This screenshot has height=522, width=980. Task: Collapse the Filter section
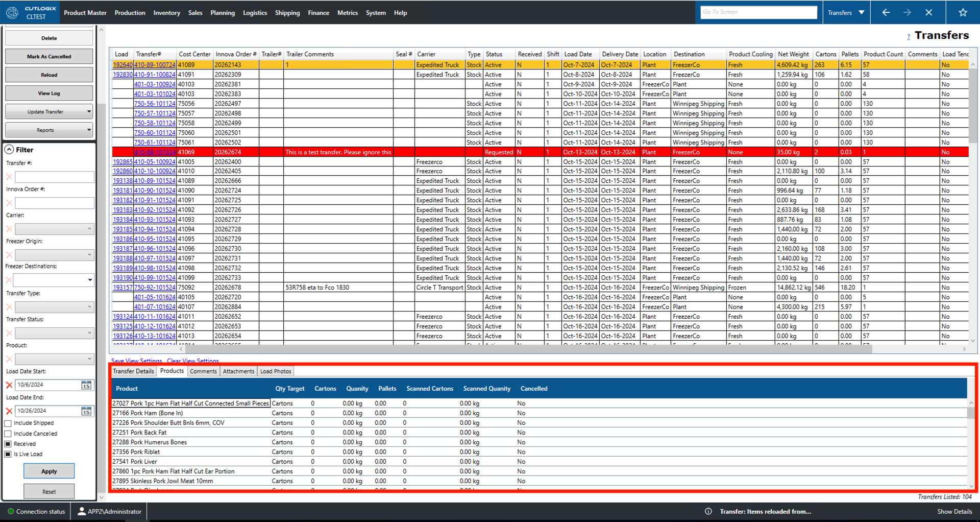coord(9,149)
